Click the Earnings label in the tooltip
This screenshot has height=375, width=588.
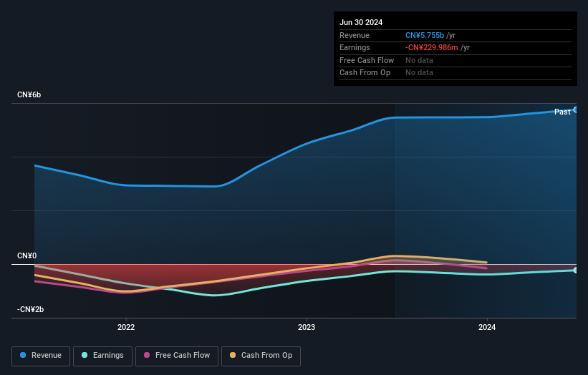(x=355, y=47)
